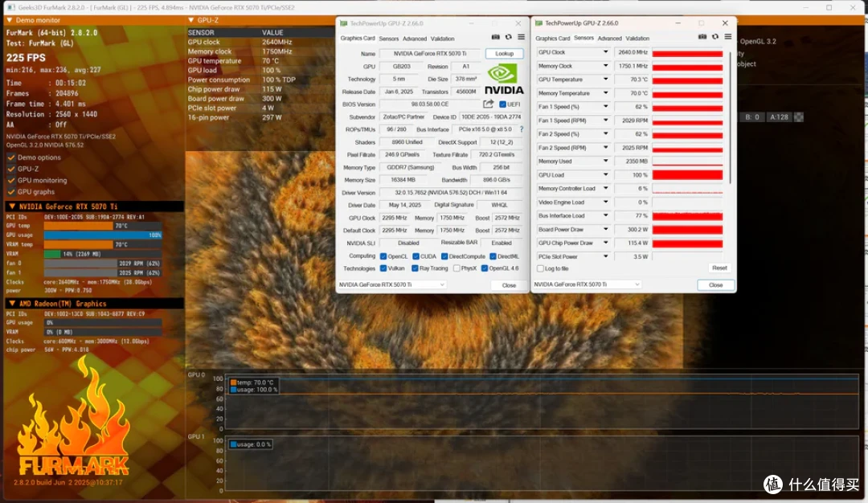Screen dimensions: 868x503
Task: Click the Lookup button
Action: click(504, 54)
